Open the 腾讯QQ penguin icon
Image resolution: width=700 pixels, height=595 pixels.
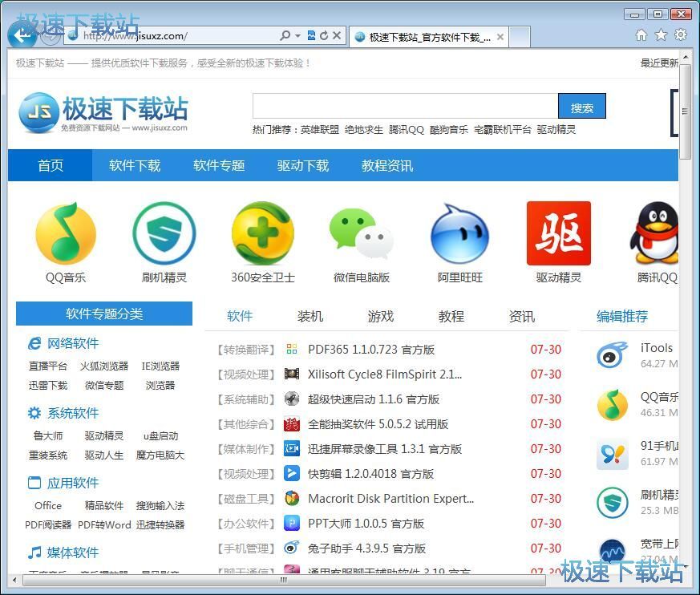click(654, 233)
